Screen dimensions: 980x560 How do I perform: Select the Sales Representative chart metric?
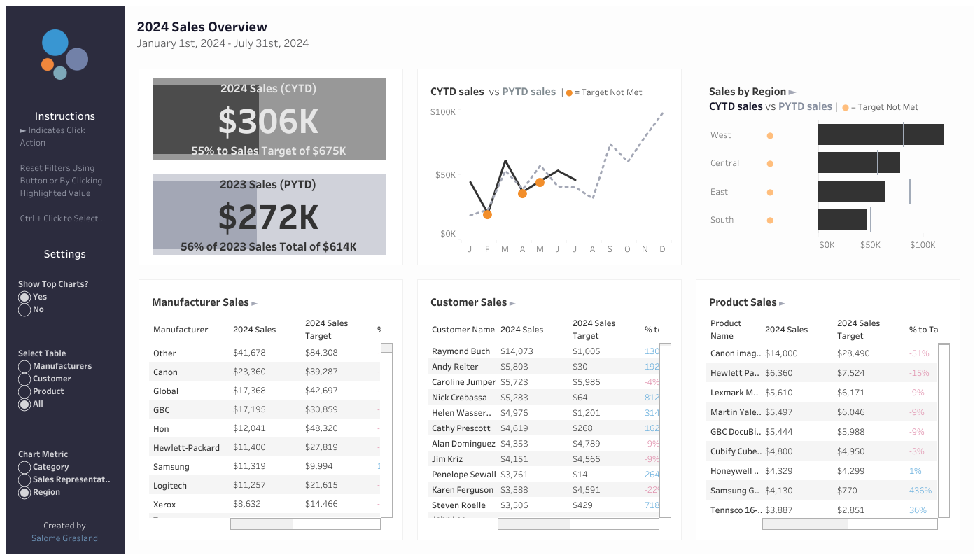tap(24, 479)
